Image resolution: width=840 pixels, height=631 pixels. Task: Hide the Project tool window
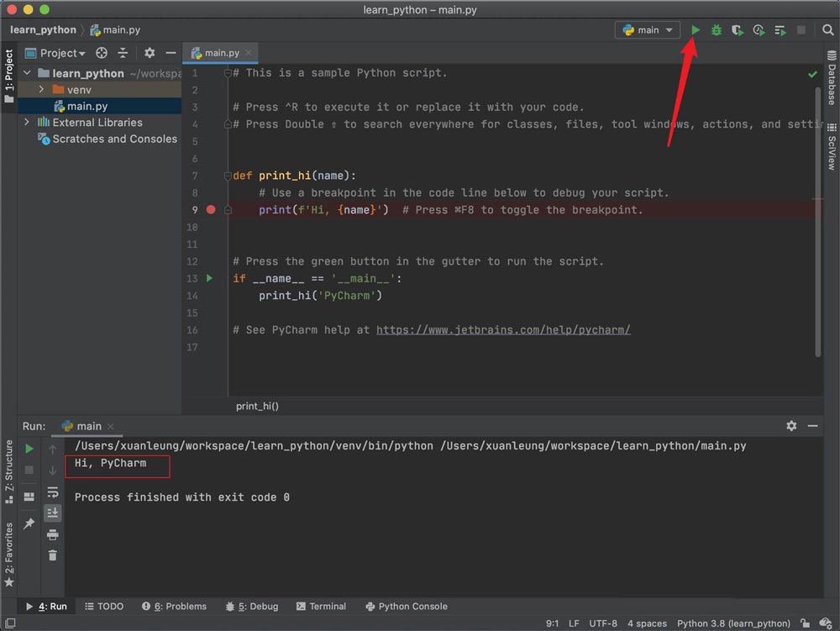click(x=171, y=53)
